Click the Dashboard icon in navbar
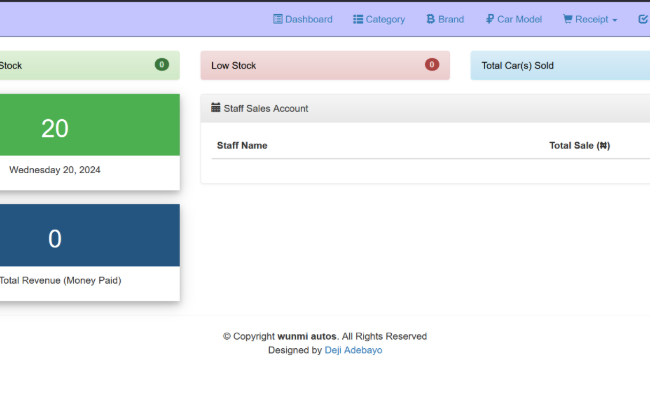The width and height of the screenshot is (650, 400). point(278,19)
